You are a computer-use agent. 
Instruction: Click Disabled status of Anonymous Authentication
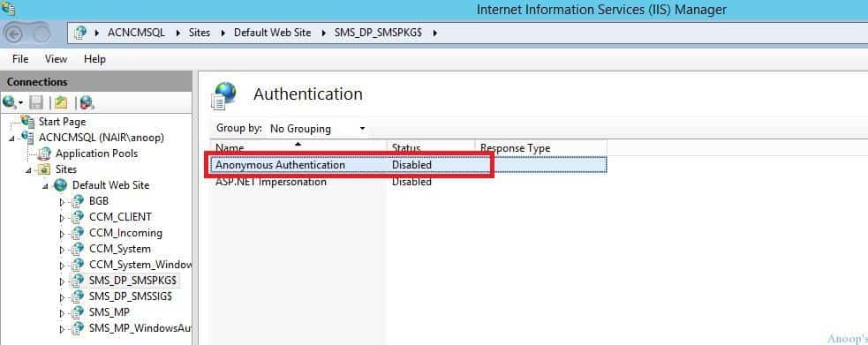point(411,165)
